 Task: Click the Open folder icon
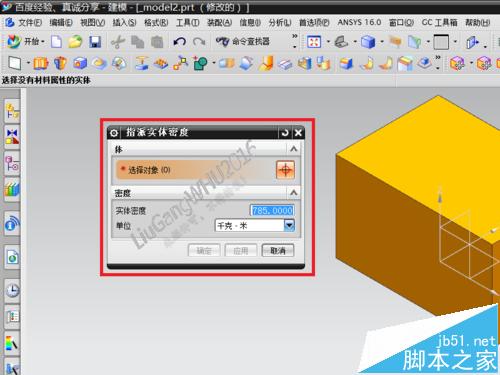75,42
